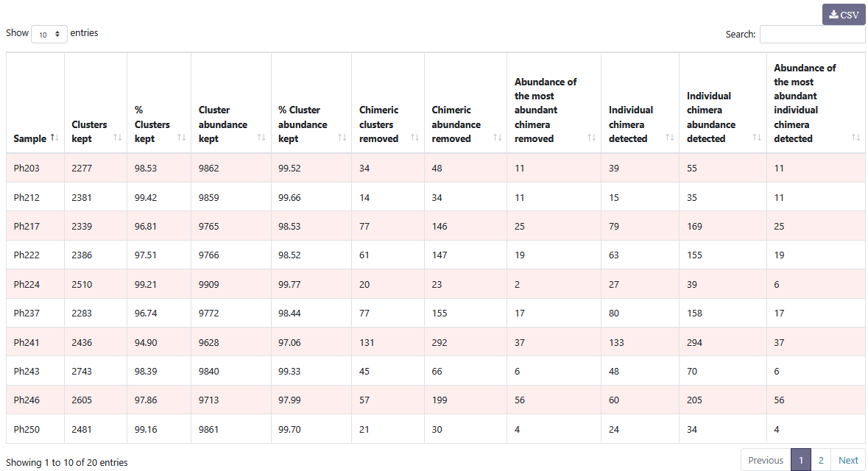
Task: Go to page 2 of results
Action: [x=820, y=460]
